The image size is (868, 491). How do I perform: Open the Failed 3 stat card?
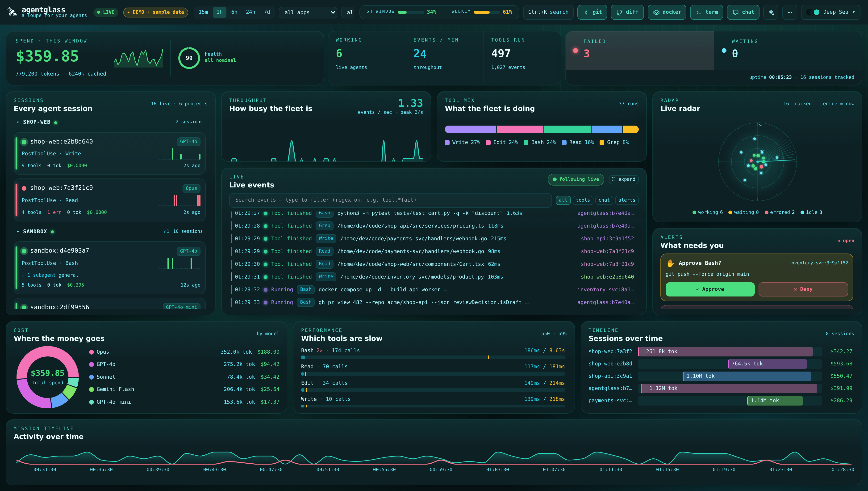click(x=639, y=51)
